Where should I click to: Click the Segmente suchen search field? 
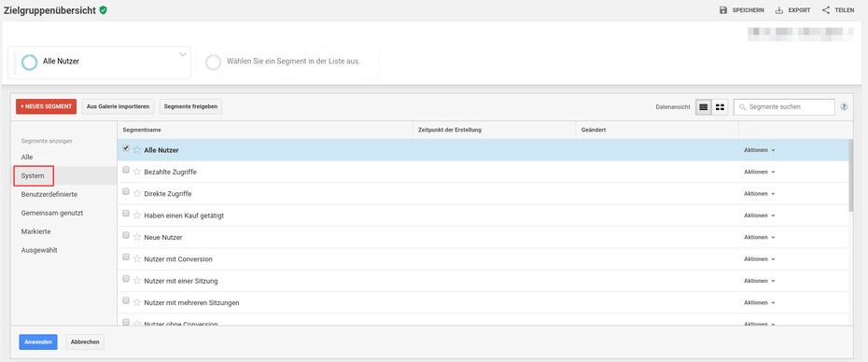[784, 107]
